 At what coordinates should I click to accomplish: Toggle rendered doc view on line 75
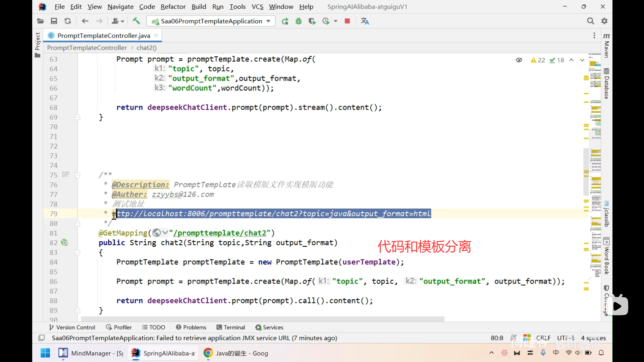(66, 174)
